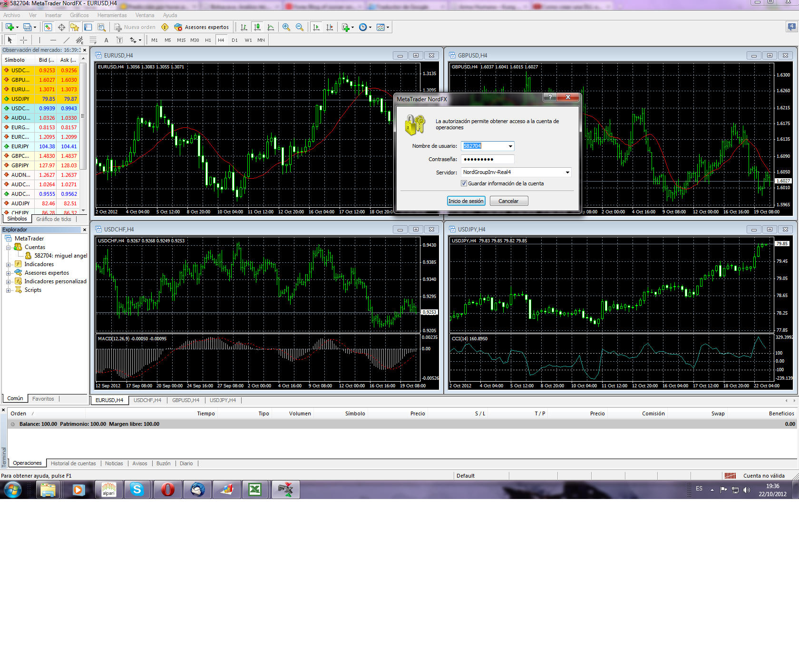This screenshot has width=799, height=672.
Task: Toggle chart shift icon
Action: click(330, 27)
